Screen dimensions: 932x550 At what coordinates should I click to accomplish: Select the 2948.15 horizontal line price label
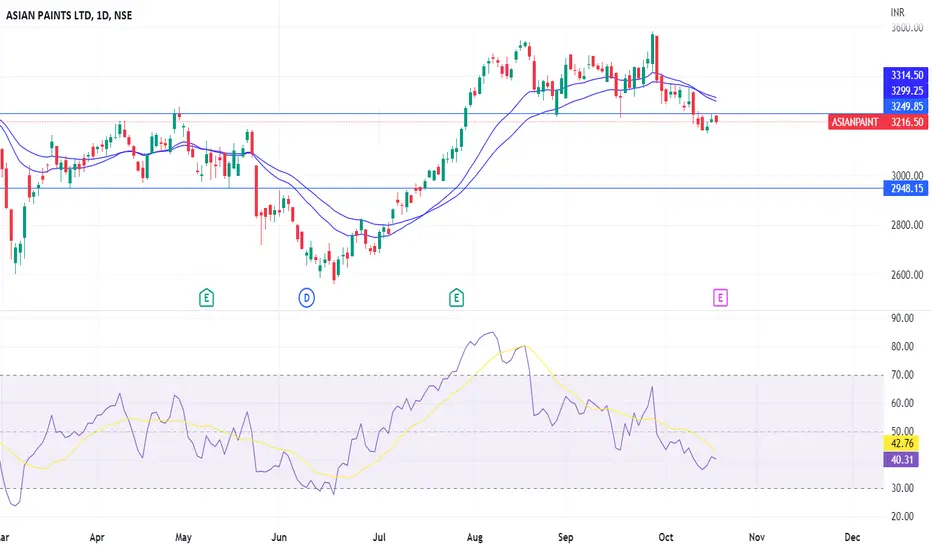[906, 188]
